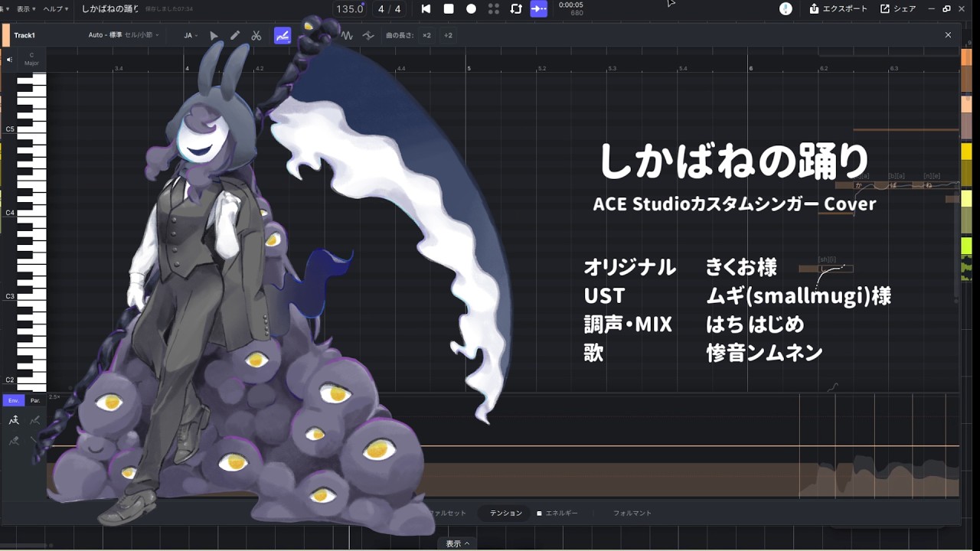Viewport: 980px width, 551px height.
Task: Toggle the follow-playhead auto-scroll button
Action: (539, 8)
